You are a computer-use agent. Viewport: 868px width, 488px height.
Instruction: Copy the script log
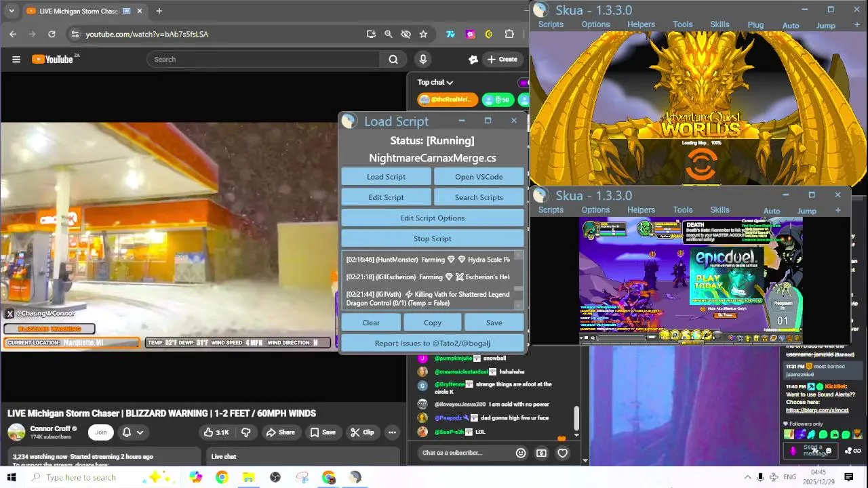(x=433, y=323)
